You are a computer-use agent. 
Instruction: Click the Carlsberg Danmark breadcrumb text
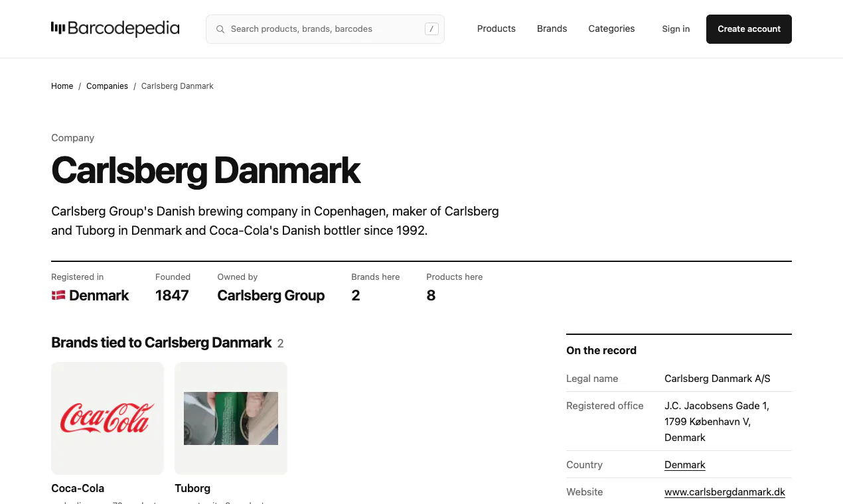[177, 86]
